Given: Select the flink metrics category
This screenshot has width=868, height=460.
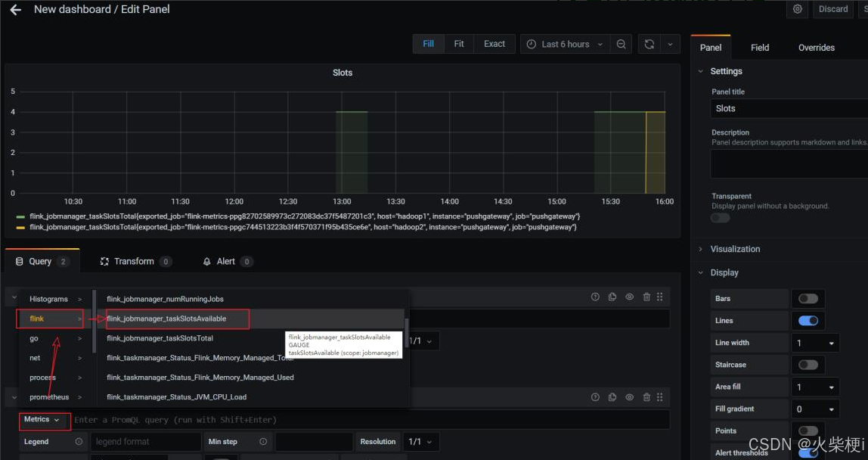Looking at the screenshot, I should click(51, 319).
